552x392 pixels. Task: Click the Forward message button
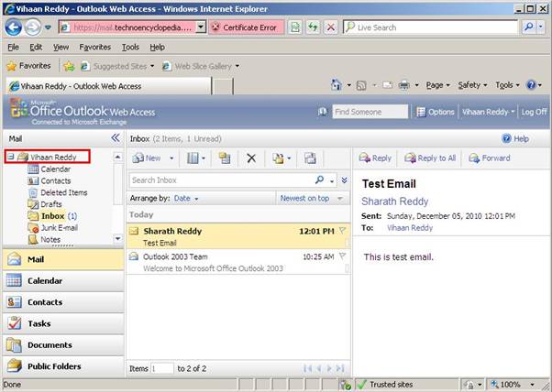click(x=490, y=158)
